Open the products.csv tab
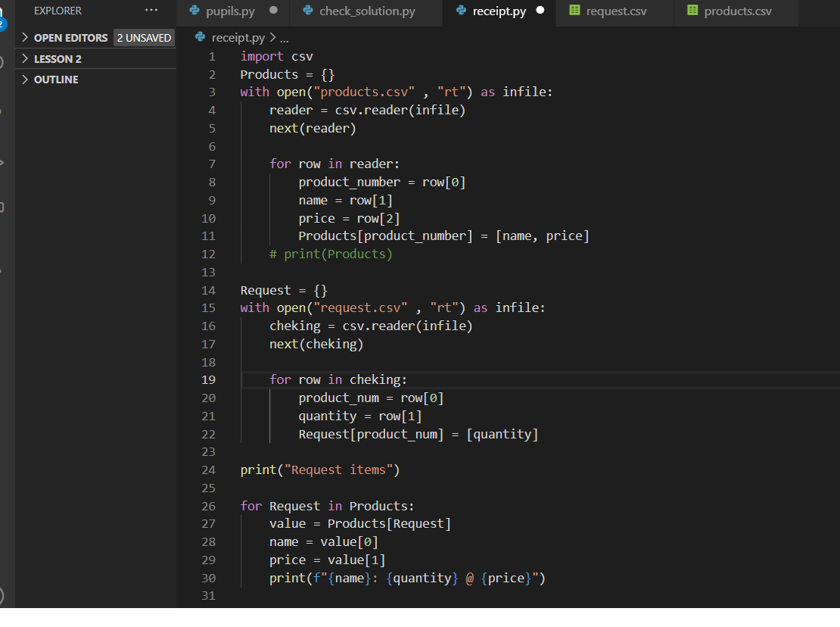840x627 pixels. coord(738,12)
